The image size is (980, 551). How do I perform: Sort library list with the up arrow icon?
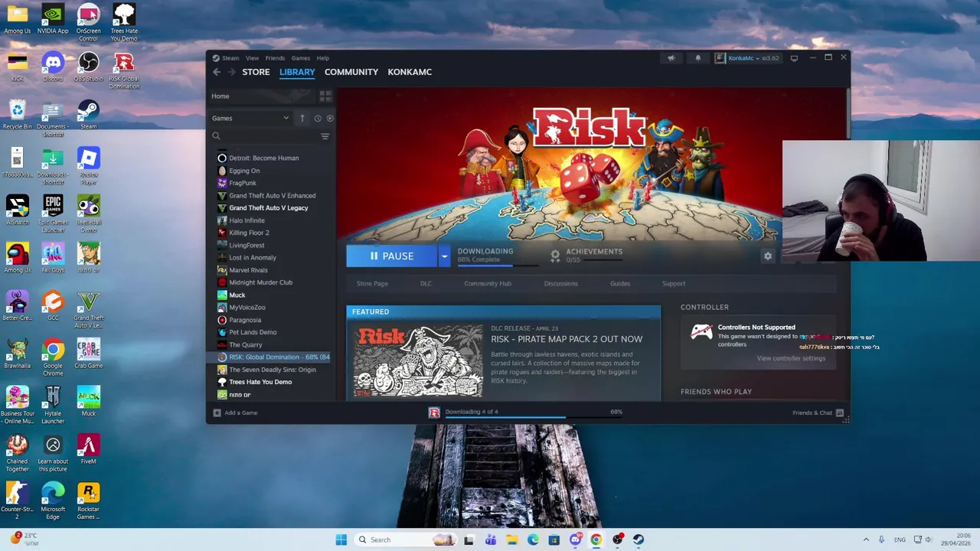[302, 118]
